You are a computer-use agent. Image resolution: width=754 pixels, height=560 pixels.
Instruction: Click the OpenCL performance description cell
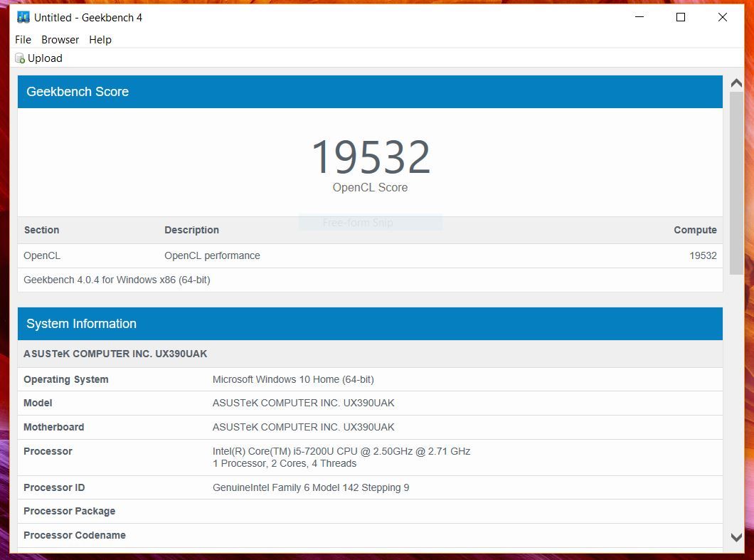212,256
